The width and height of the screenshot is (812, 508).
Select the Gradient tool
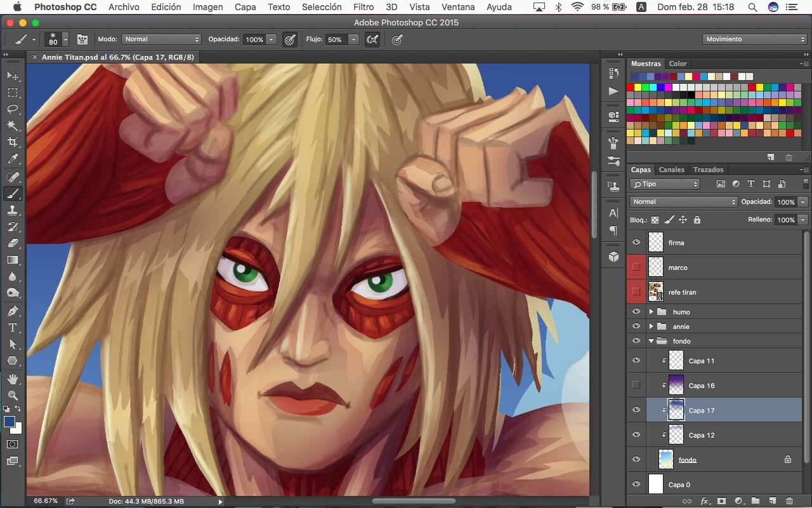click(13, 260)
